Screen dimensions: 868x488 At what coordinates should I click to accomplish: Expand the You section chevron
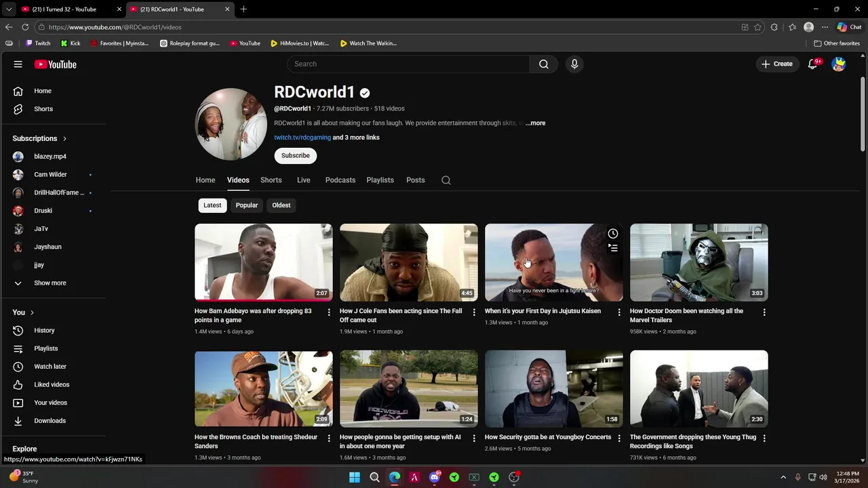pos(32,312)
